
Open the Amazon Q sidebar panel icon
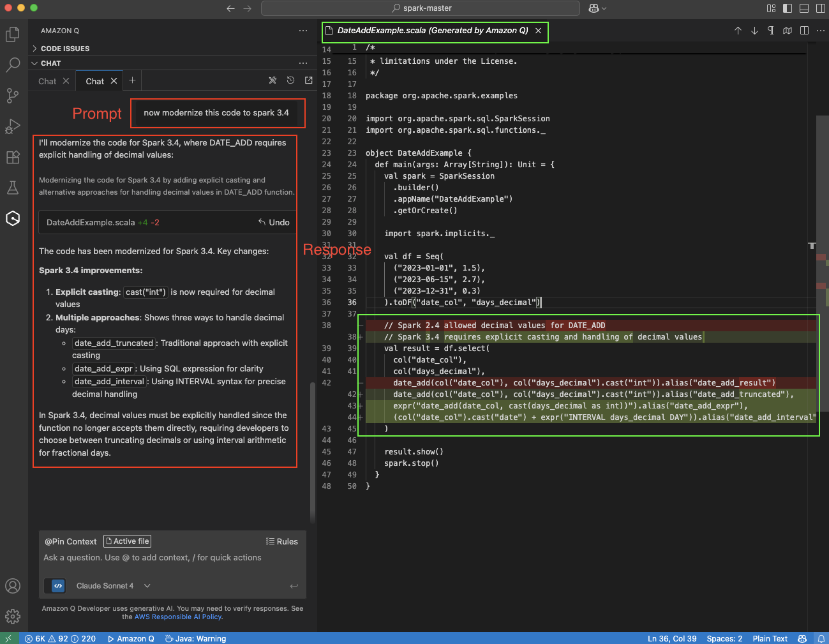click(12, 218)
